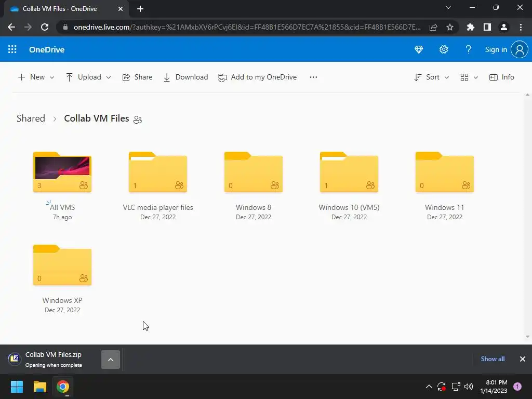Close the downloads bar

(523, 359)
